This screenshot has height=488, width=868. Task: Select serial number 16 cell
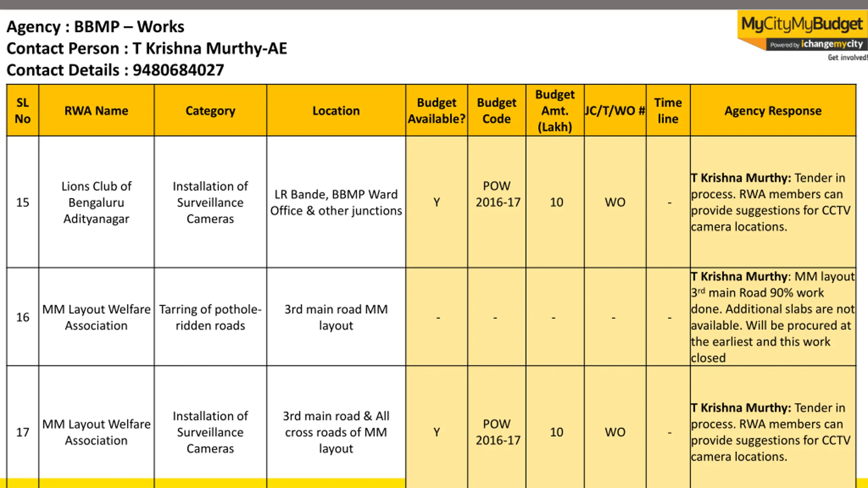[x=23, y=317]
